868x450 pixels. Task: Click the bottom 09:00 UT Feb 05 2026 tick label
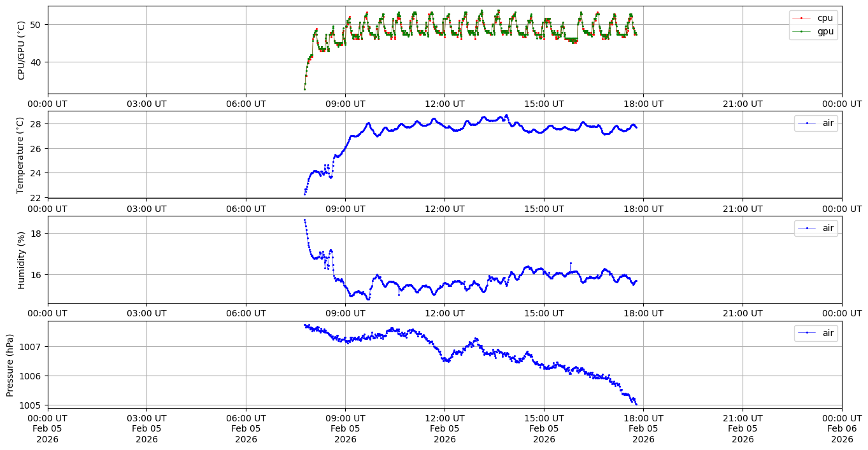point(345,428)
